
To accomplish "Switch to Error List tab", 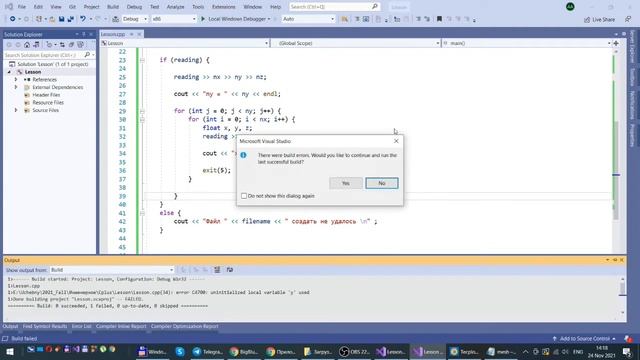I will click(x=82, y=326).
